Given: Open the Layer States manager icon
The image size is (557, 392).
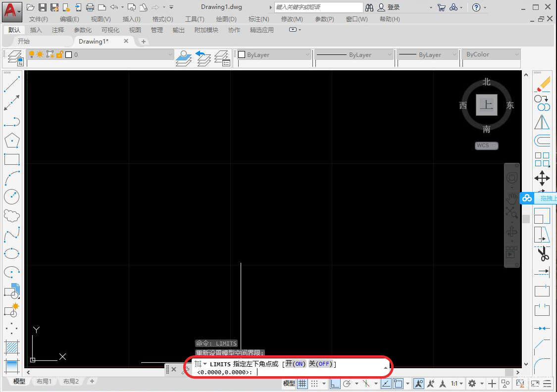Looking at the screenshot, I should pyautogui.click(x=222, y=58).
